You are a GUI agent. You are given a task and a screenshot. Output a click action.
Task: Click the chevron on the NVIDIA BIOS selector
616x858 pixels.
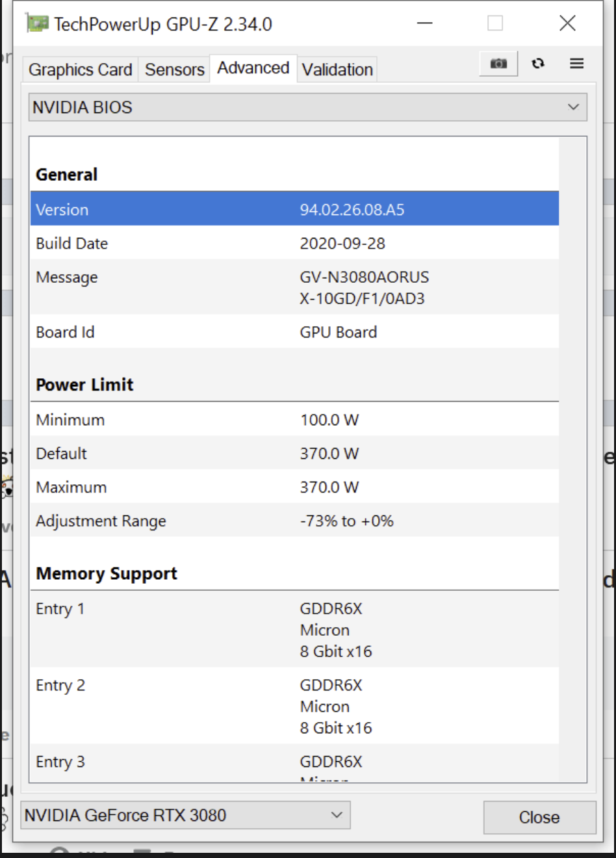tap(573, 107)
